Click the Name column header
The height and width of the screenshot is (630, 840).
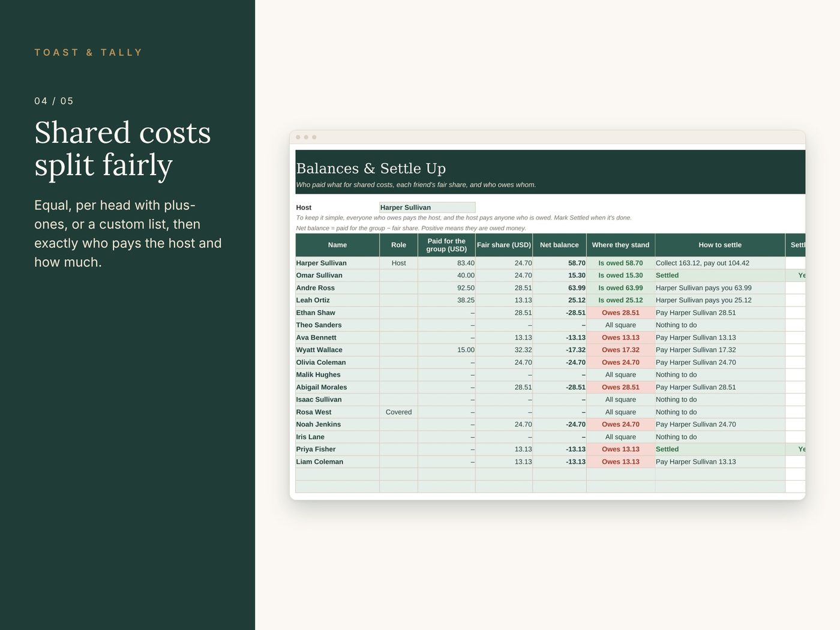coord(337,245)
